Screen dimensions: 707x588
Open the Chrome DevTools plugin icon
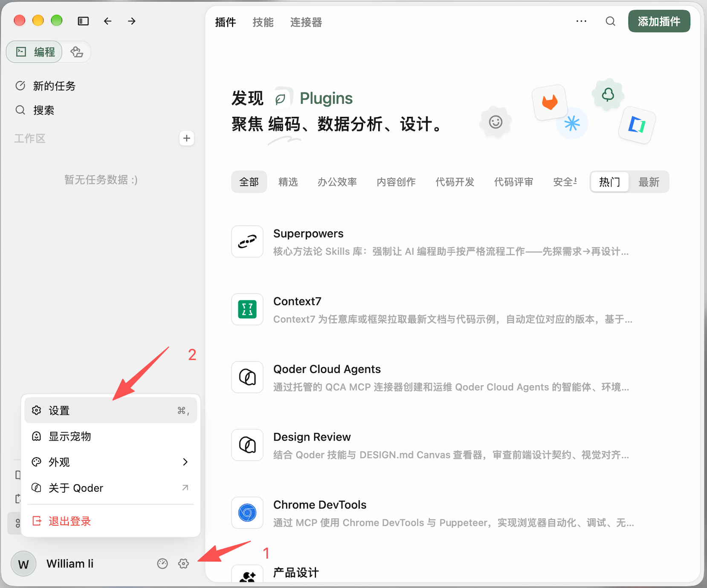point(247,513)
